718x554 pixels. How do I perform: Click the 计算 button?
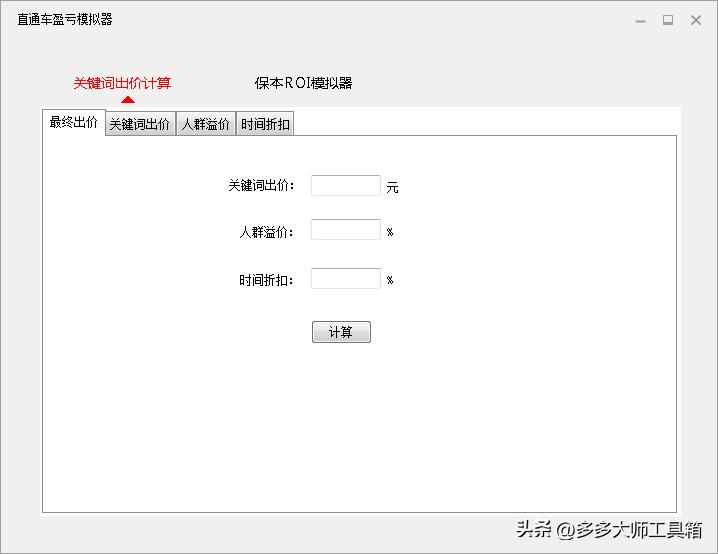[341, 332]
